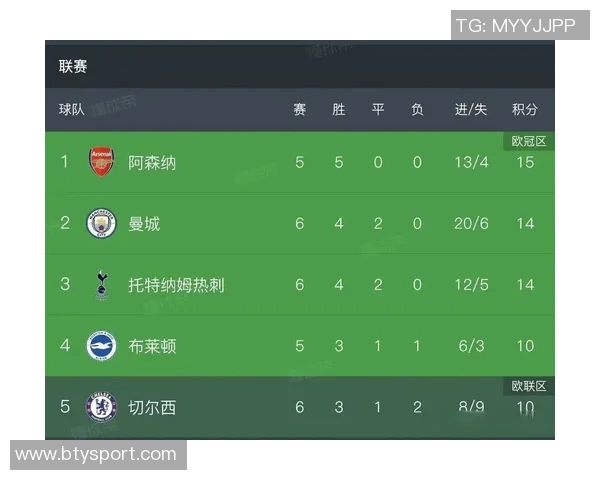
Task: Open 切尔西 team name link
Action: [x=152, y=407]
